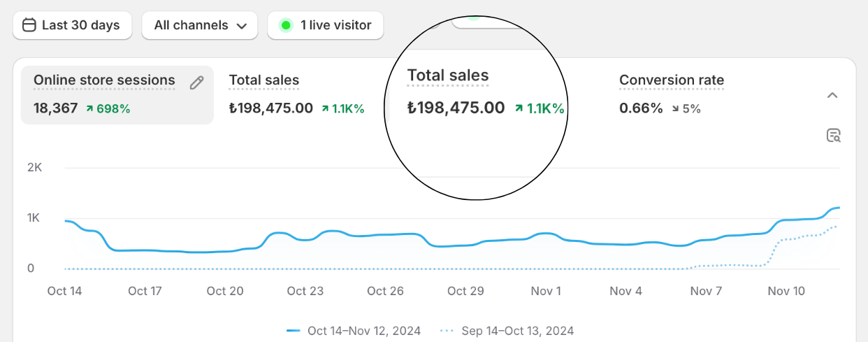Viewport: 868px width, 342px height.
Task: Click the 1 live visitor button
Action: point(326,25)
